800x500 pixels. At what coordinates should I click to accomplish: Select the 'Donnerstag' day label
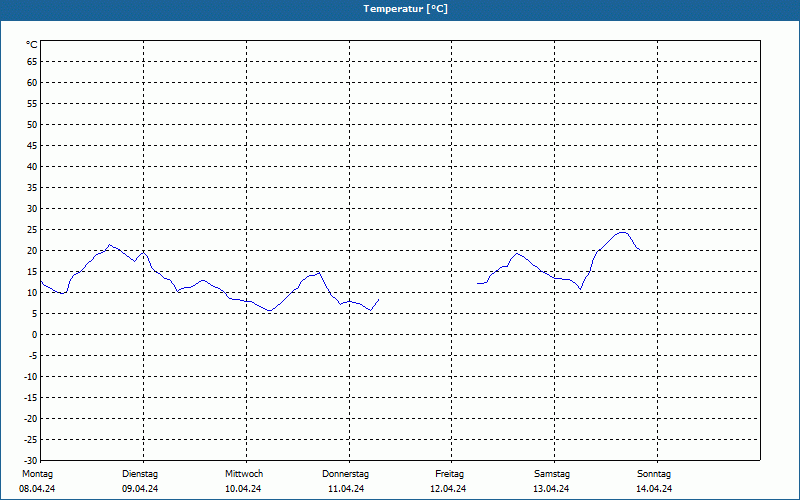(x=345, y=474)
